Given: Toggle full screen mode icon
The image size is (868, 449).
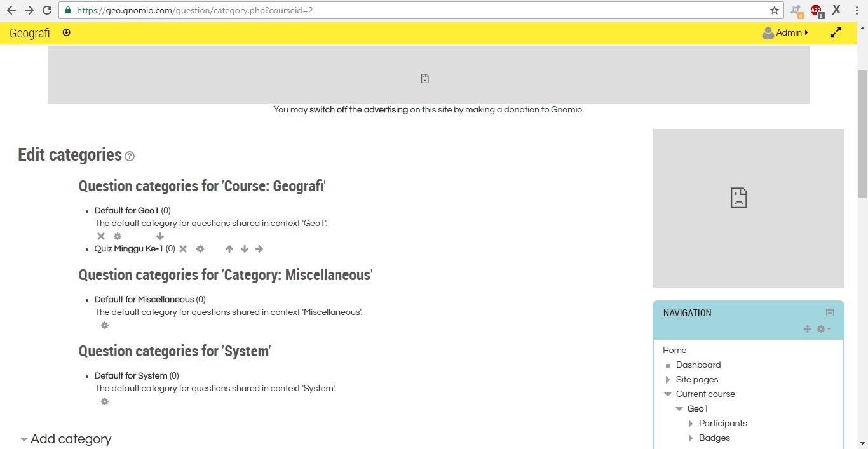Looking at the screenshot, I should click(836, 32).
